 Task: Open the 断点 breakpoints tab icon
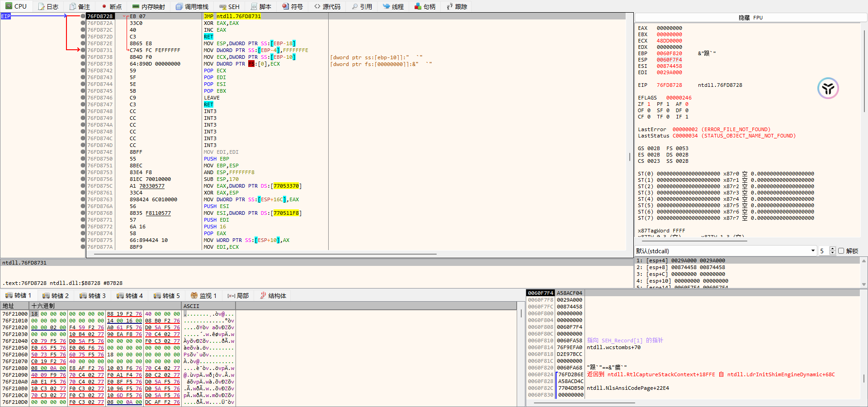click(104, 7)
